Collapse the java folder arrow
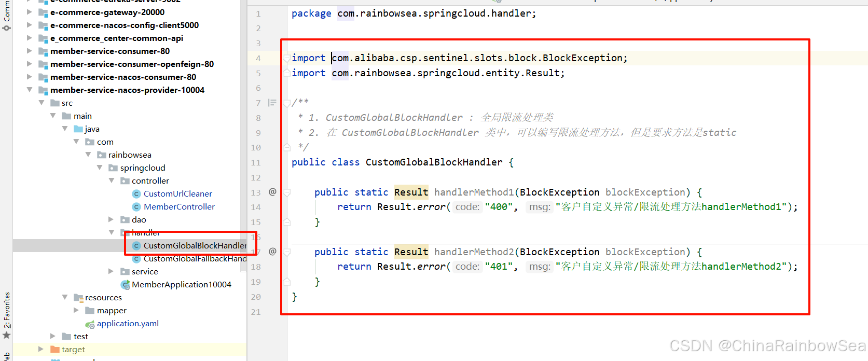 65,129
